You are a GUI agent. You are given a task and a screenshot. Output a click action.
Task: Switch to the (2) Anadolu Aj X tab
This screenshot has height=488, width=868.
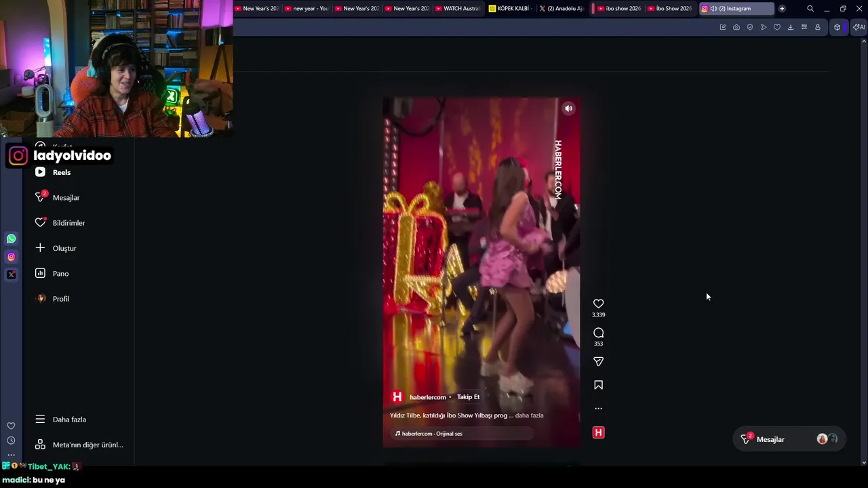click(562, 9)
